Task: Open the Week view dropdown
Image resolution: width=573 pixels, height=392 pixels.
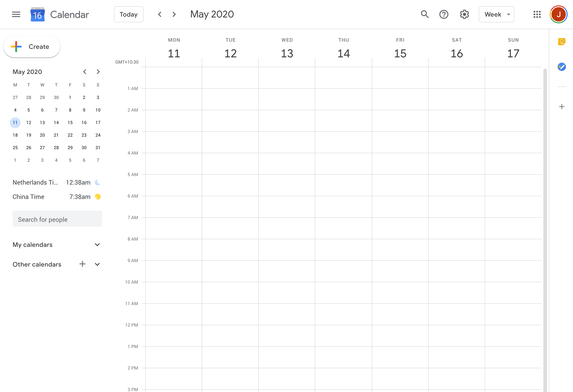Action: point(496,14)
